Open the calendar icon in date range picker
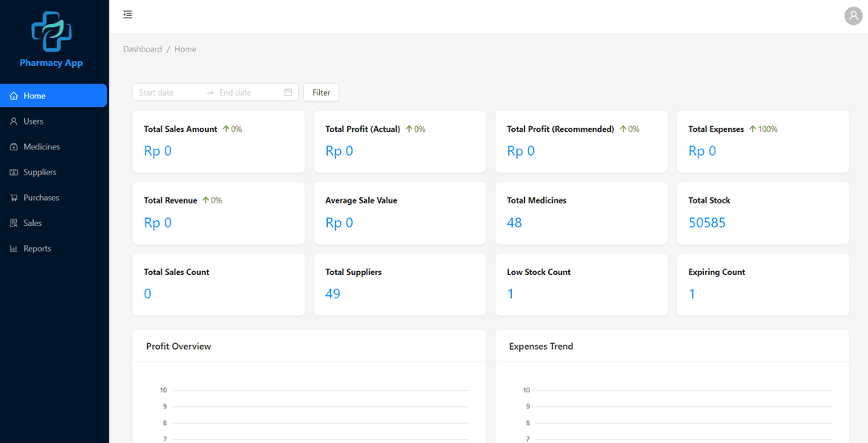Image resolution: width=868 pixels, height=443 pixels. tap(288, 92)
